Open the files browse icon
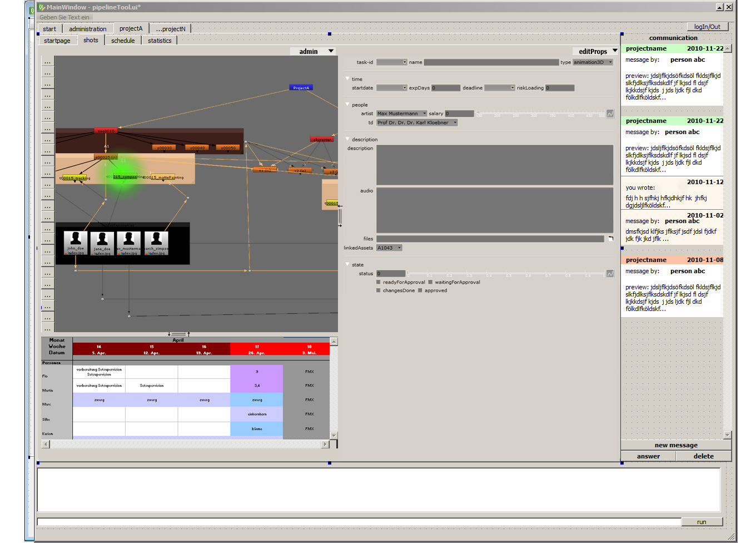This screenshot has height=543, width=756. pyautogui.click(x=610, y=239)
